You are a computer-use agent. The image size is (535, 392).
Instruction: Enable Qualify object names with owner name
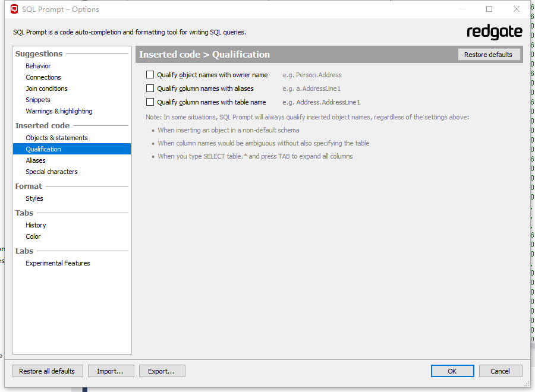[x=150, y=75]
